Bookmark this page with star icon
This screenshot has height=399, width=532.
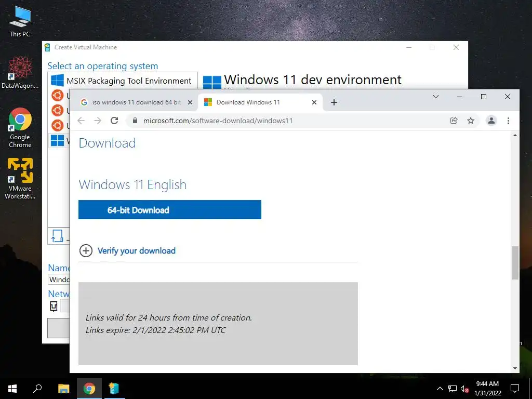click(471, 121)
